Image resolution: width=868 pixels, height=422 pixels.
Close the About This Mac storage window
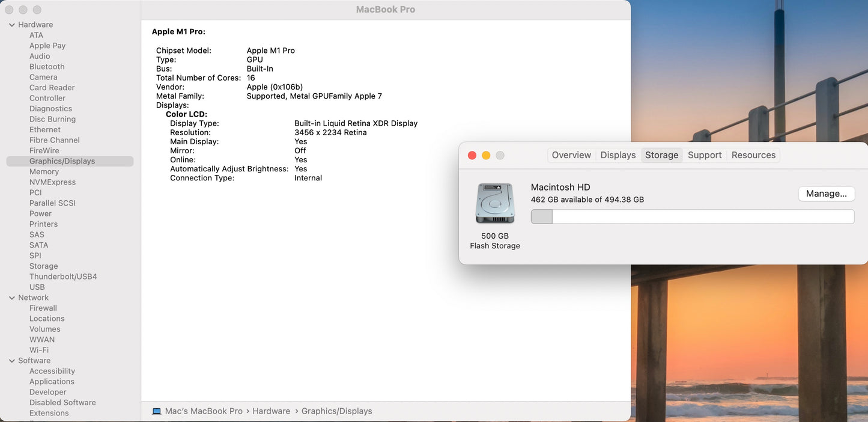[x=472, y=156]
